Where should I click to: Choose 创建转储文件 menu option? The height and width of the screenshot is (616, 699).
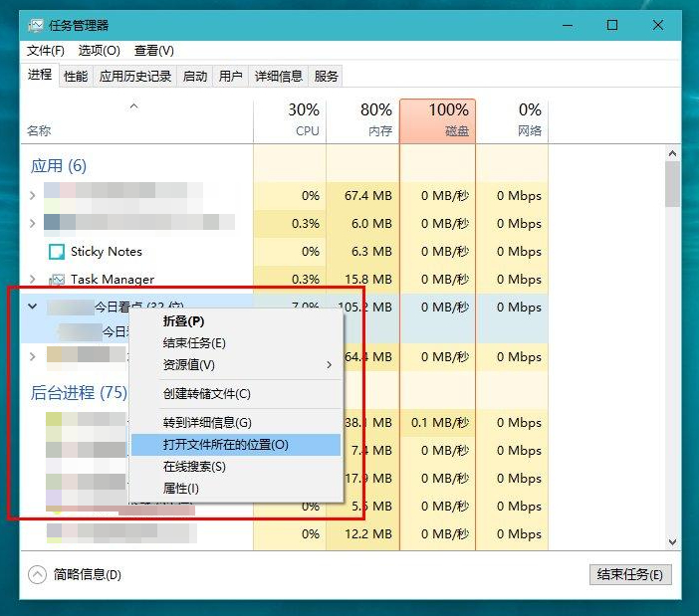(207, 394)
